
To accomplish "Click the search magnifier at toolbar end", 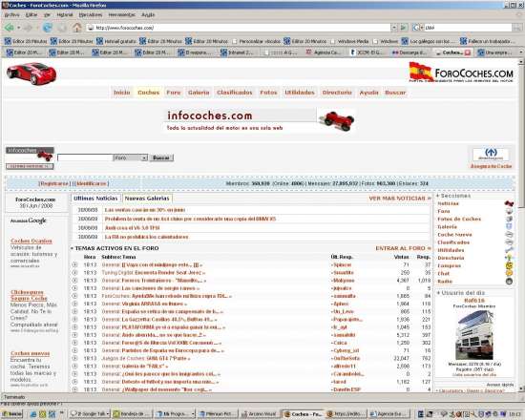I will tap(517, 28).
